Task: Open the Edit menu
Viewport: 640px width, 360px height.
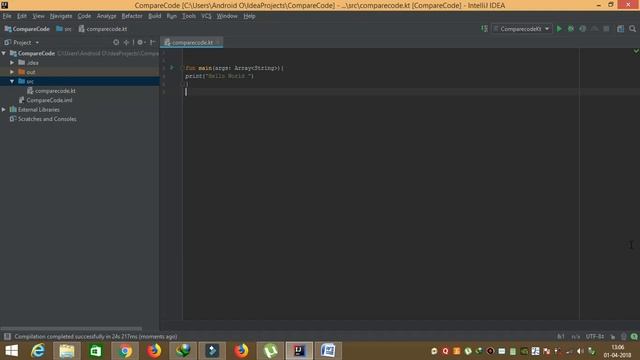Action: tap(22, 16)
